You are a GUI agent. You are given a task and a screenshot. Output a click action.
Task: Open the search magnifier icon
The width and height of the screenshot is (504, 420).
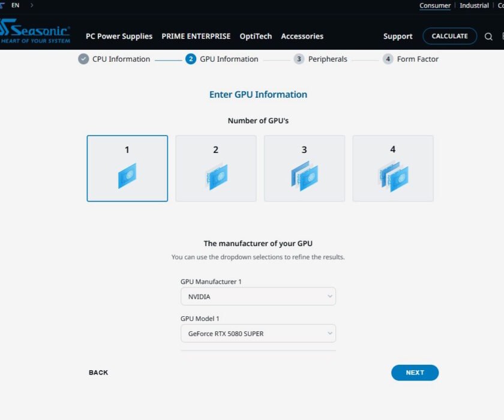click(488, 37)
